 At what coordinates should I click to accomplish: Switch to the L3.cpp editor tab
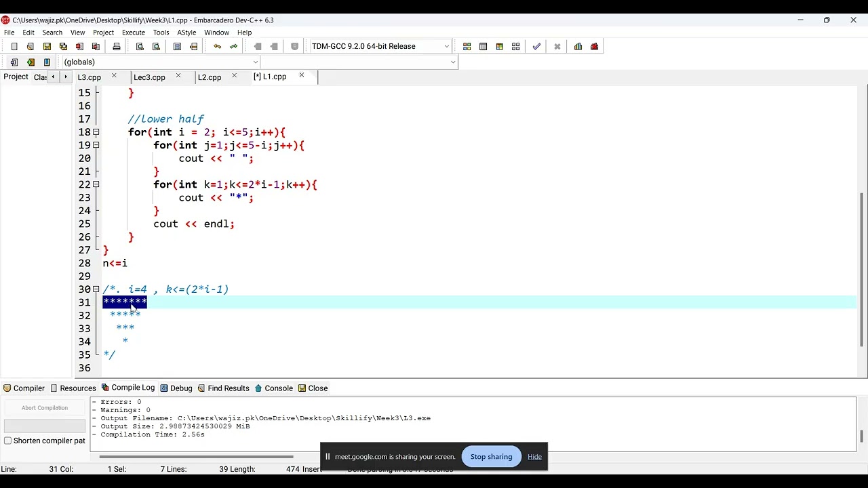coord(89,77)
